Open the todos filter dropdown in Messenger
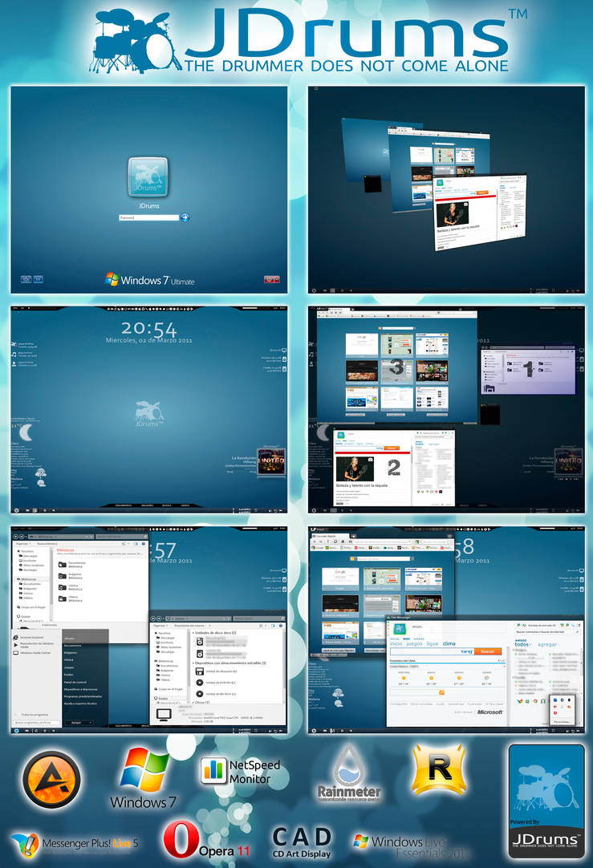Image resolution: width=593 pixels, height=868 pixels. tap(522, 644)
